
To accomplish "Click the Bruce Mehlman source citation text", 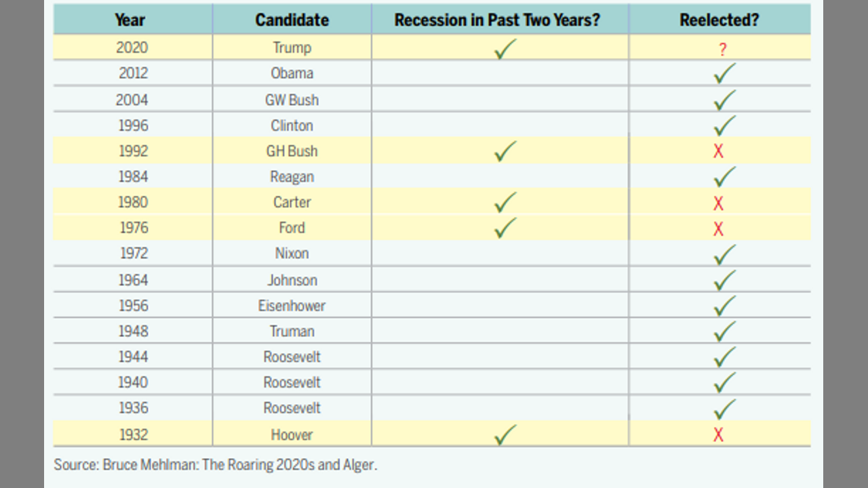I will coord(215,465).
